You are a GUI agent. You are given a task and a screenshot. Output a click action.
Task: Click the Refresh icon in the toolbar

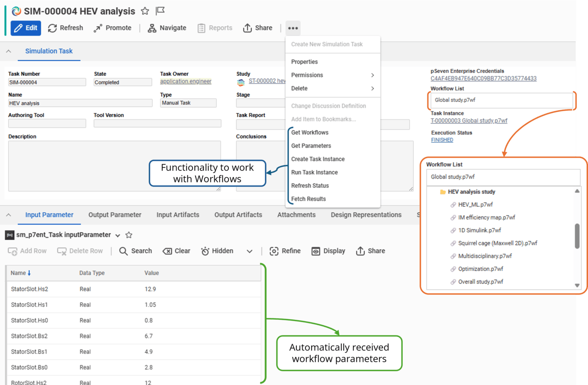(53, 28)
